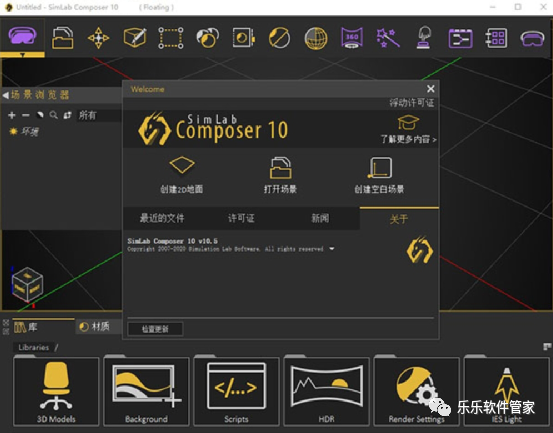
Task: Open the HDR library folder
Action: click(x=326, y=391)
